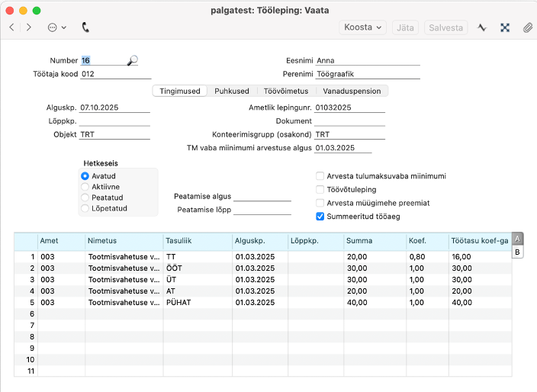Expand the Koosta dropdown button

[362, 27]
